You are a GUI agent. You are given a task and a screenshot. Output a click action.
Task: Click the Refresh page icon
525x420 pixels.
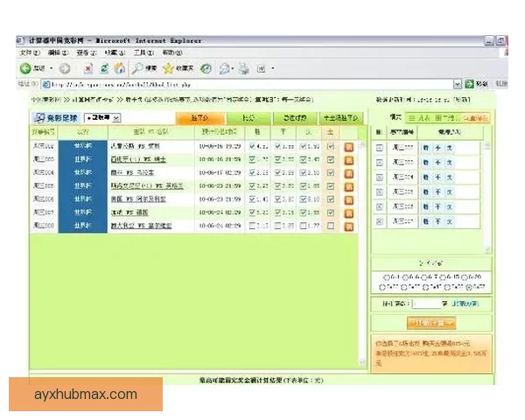(x=104, y=68)
